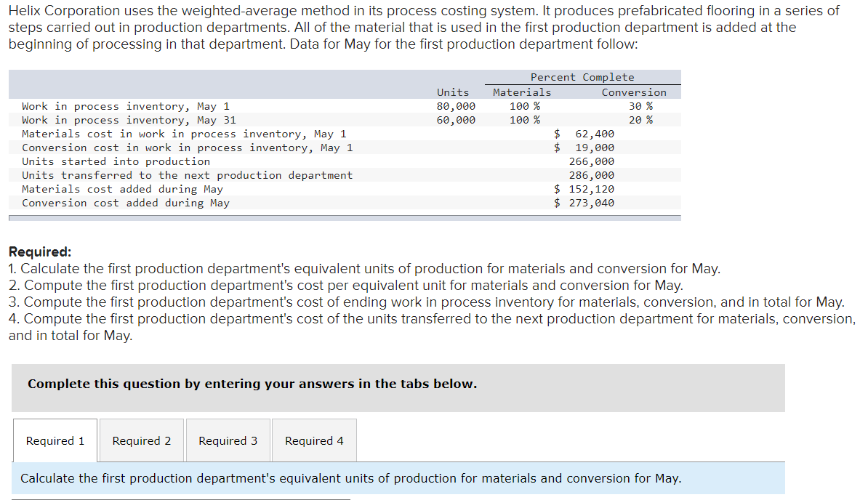Select the Conversion column heading
The width and height of the screenshot is (868, 500).
click(634, 92)
